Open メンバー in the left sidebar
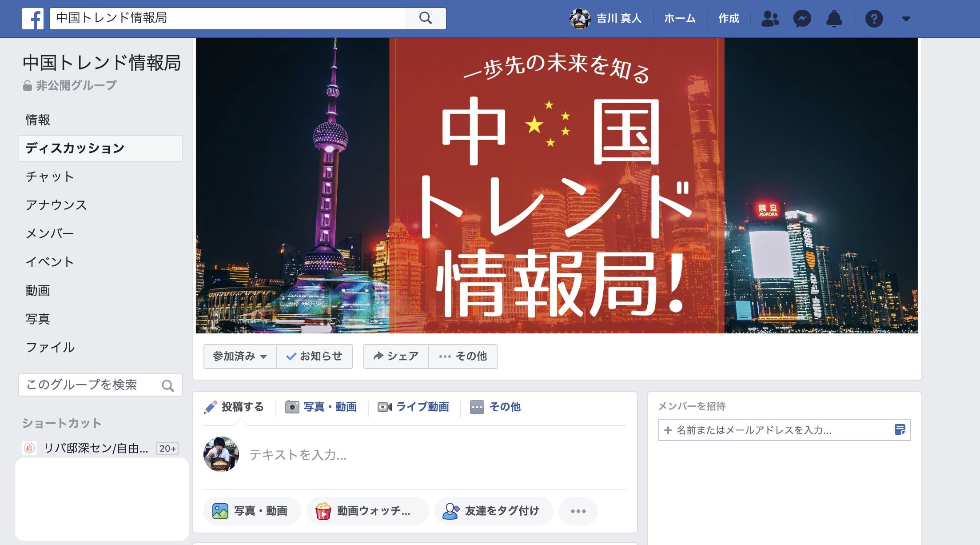This screenshot has height=545, width=980. (50, 233)
